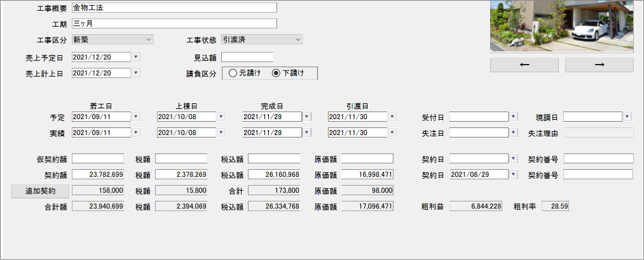Viewport: 644px width, 260px height.
Task: Click the 原価額 value 98,000
Action: [367, 191]
